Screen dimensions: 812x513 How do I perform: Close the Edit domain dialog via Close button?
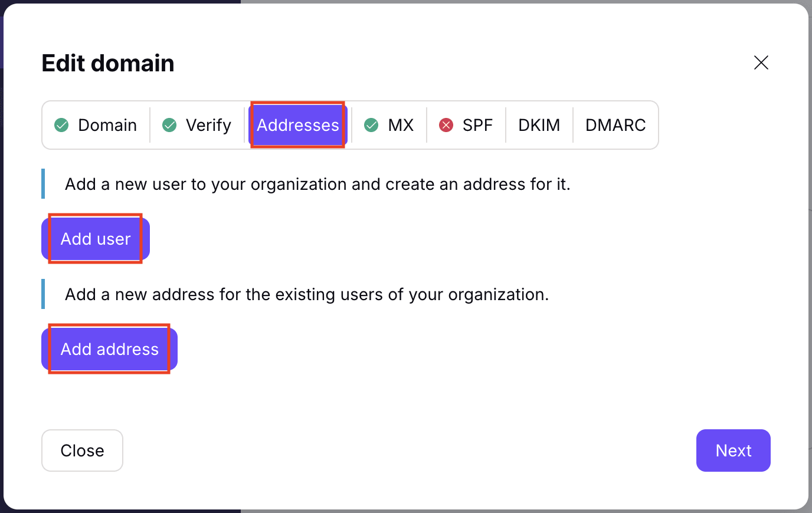coord(82,450)
